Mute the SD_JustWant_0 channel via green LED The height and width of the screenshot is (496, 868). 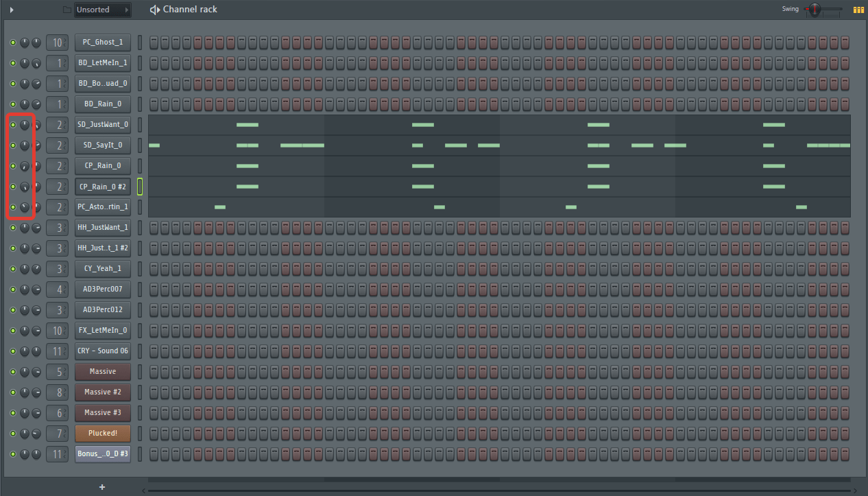click(12, 125)
